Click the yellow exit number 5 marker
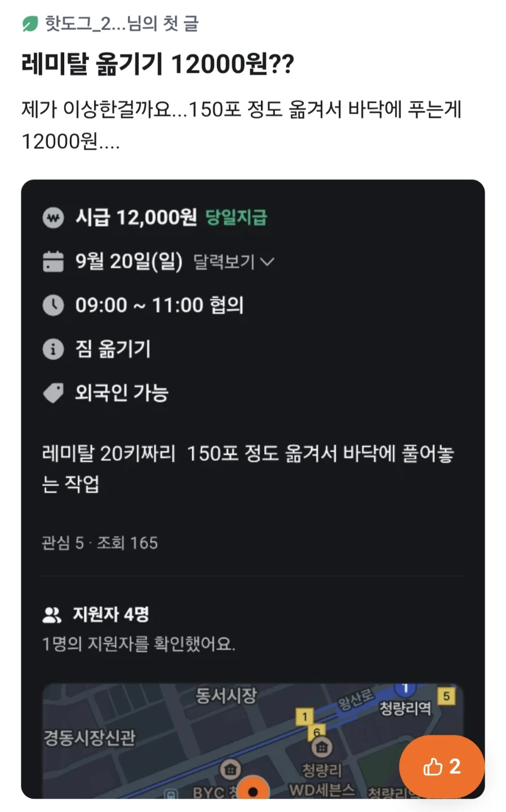The height and width of the screenshot is (812, 506). (446, 696)
